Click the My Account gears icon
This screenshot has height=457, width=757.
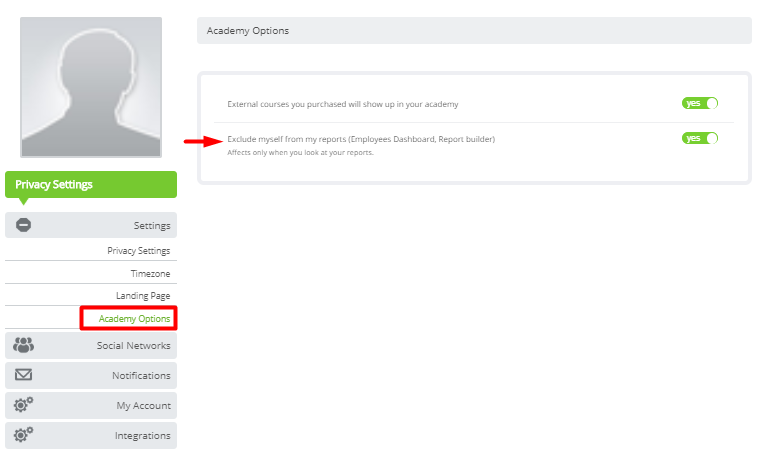tap(23, 404)
